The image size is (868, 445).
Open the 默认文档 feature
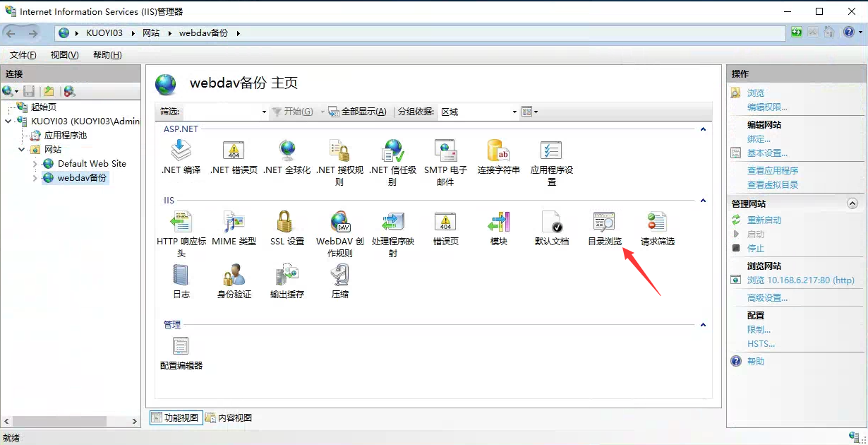pos(551,228)
